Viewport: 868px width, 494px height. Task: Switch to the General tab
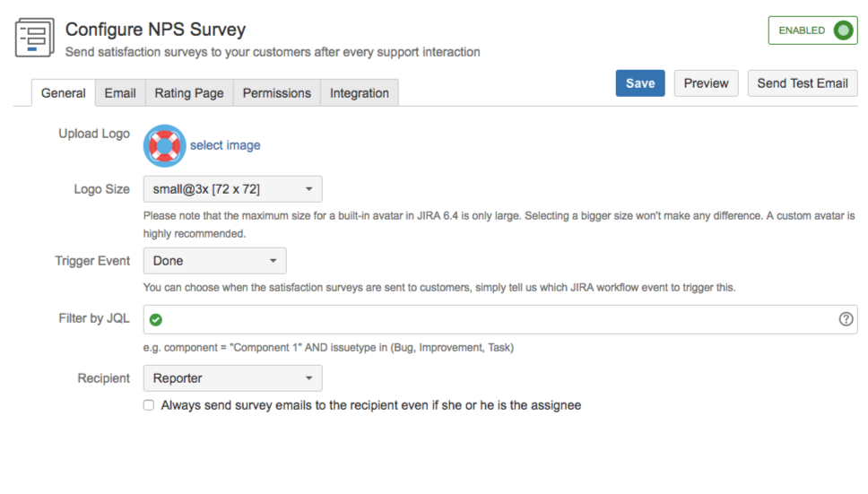click(64, 93)
